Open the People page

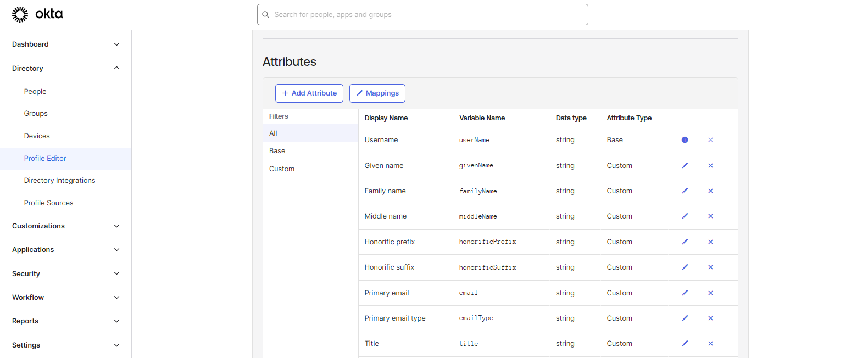pyautogui.click(x=35, y=92)
